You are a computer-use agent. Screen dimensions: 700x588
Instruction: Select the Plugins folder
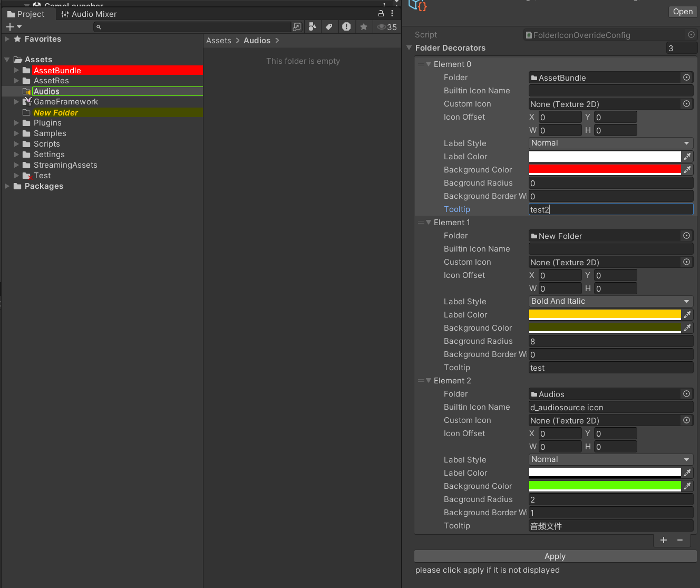pos(47,123)
